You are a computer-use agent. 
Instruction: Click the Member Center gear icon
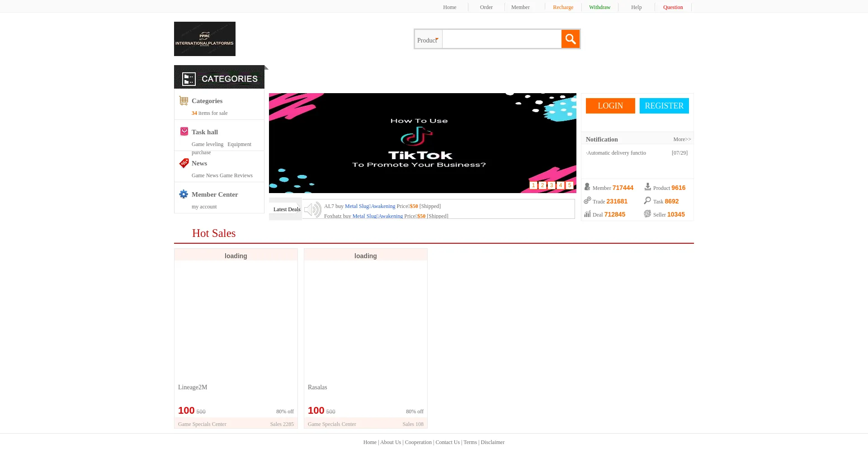pyautogui.click(x=184, y=194)
